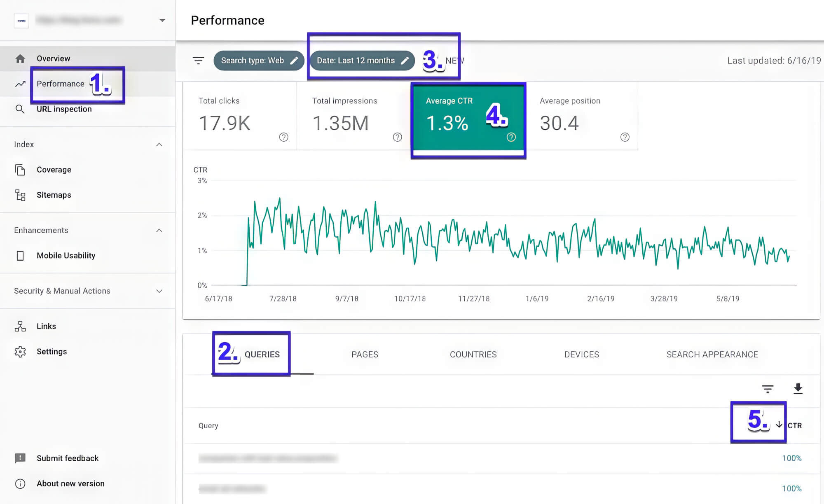Viewport: 824px width, 504px height.
Task: Click the Coverage icon under Index
Action: [20, 169]
